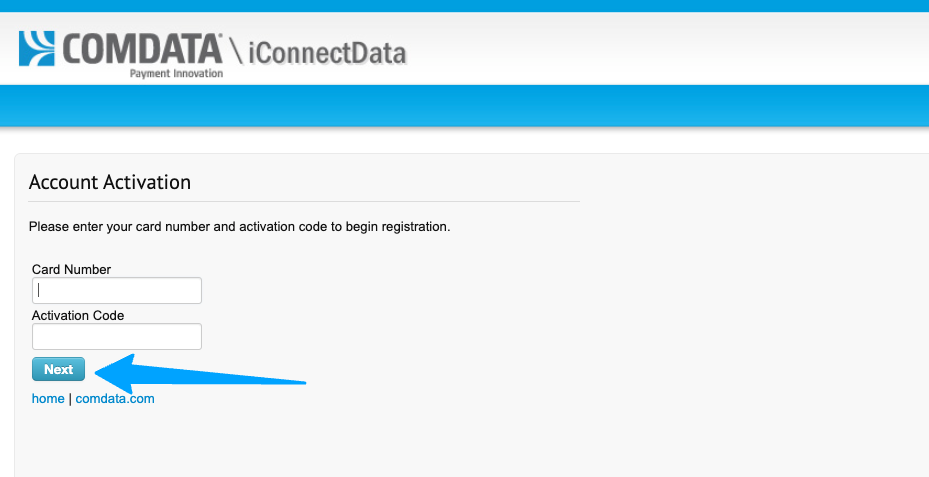929x477 pixels.
Task: Click the backslash separator before iConnectData
Action: (x=236, y=51)
